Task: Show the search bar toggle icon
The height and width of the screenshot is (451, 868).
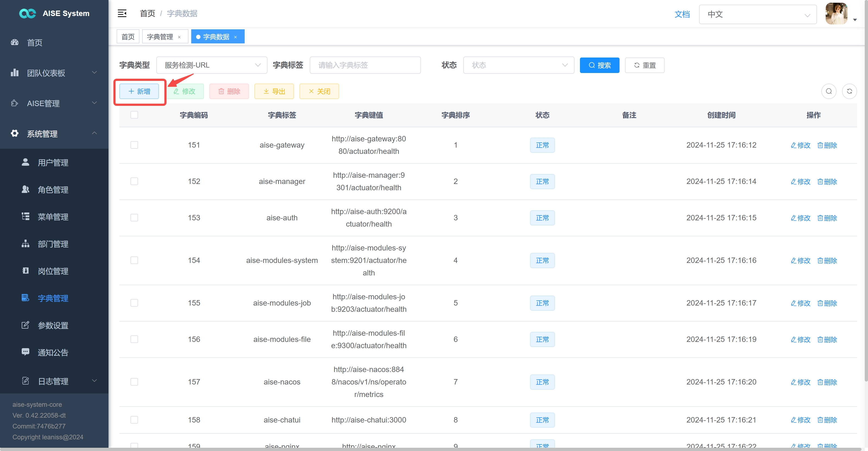Action: [x=829, y=91]
